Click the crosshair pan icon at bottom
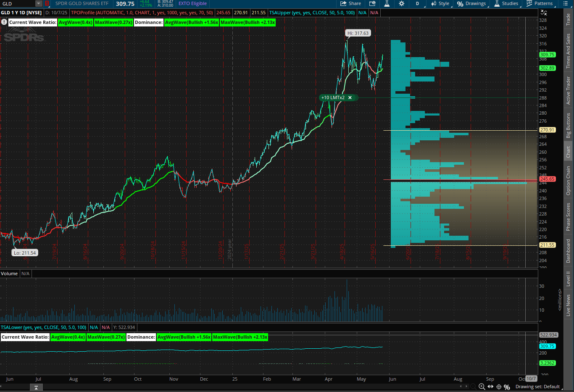Screen dimensions: 574x392 (499, 387)
